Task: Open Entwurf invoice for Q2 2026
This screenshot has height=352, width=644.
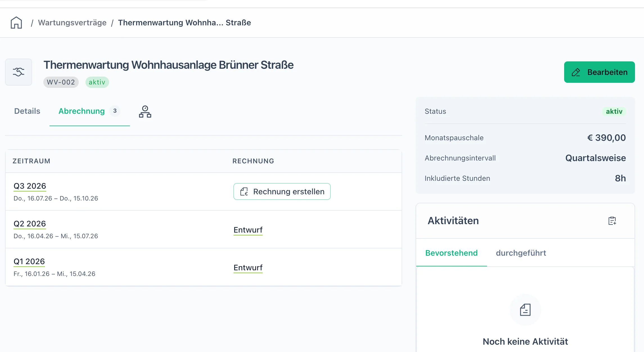Action: point(248,230)
